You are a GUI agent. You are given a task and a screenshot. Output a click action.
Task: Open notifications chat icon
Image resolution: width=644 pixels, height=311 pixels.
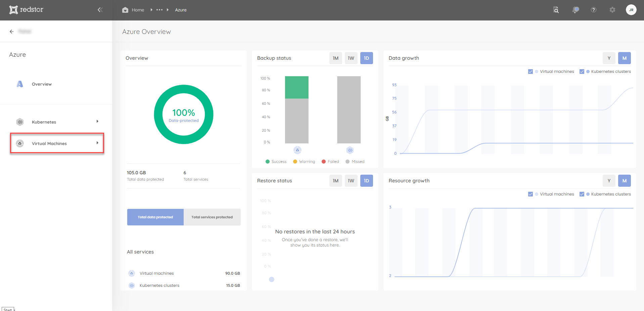coord(576,10)
